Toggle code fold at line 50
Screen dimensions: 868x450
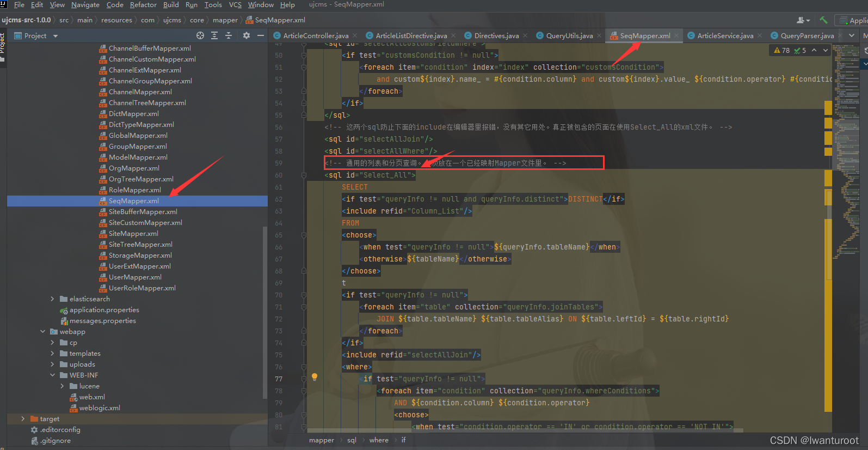tap(304, 55)
